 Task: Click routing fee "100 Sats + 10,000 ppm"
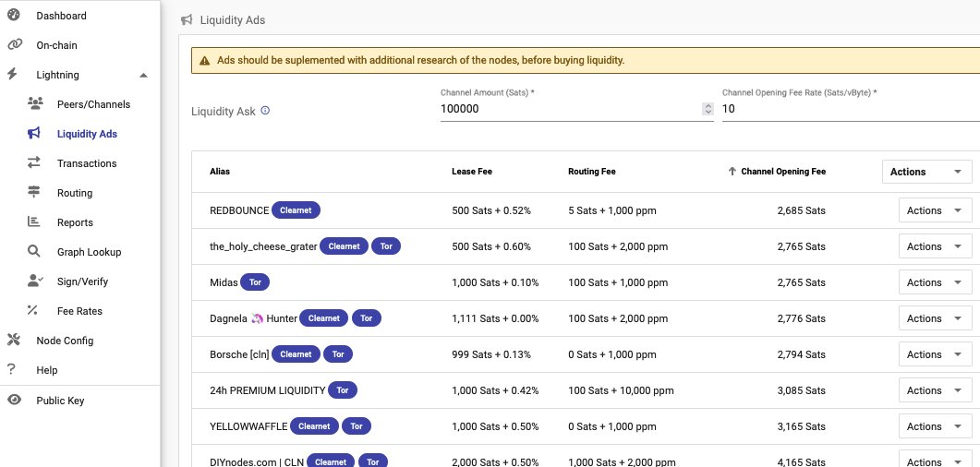[x=622, y=390]
